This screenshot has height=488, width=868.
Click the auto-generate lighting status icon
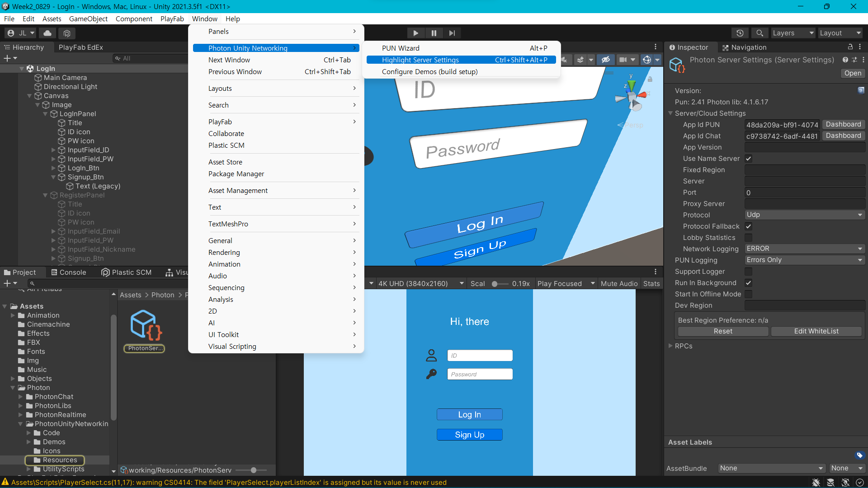[x=845, y=483]
